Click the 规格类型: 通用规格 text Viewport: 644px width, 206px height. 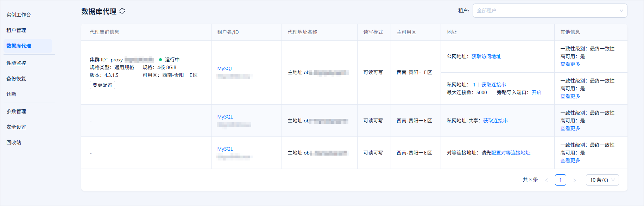(112, 67)
